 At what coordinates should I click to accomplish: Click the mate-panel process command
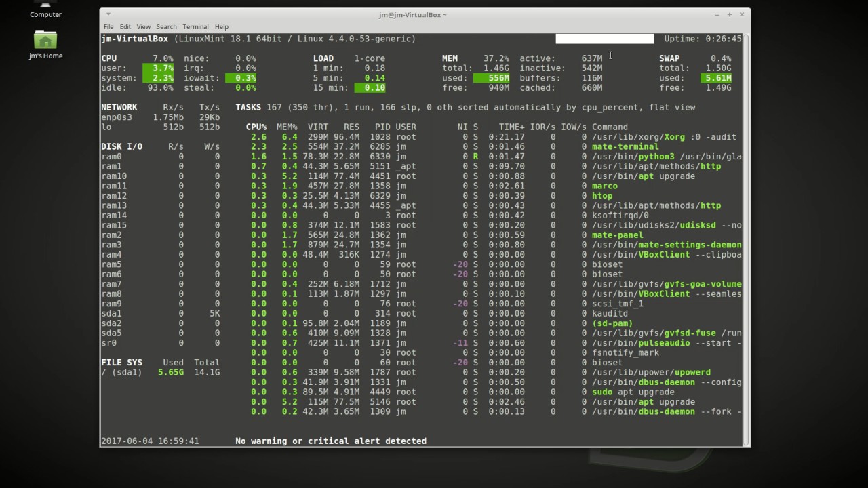coord(618,235)
